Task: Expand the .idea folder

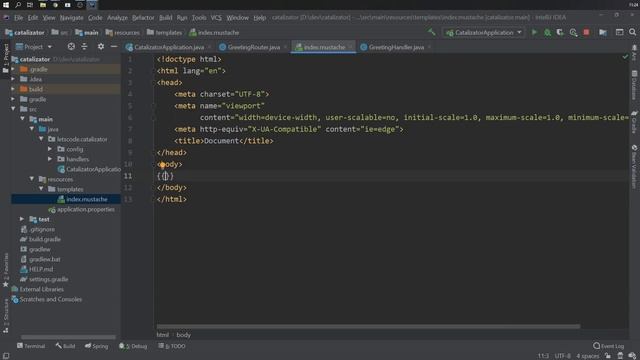Action: click(13, 79)
